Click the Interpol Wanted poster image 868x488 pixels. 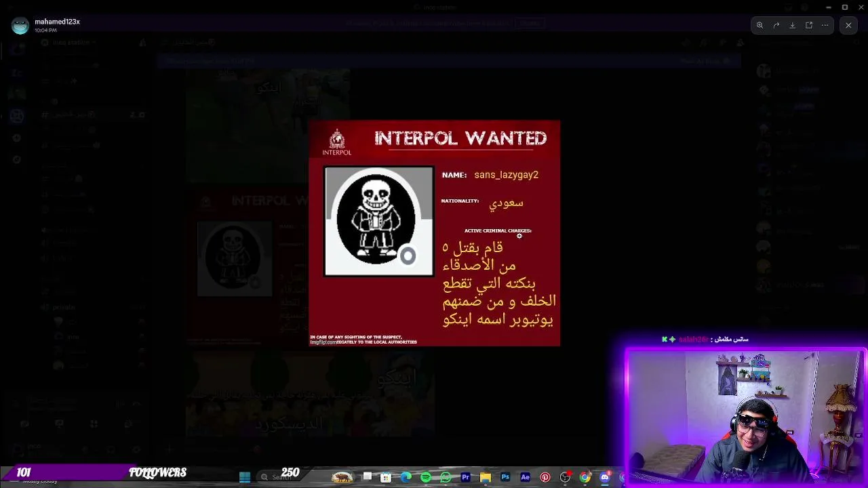[435, 233]
